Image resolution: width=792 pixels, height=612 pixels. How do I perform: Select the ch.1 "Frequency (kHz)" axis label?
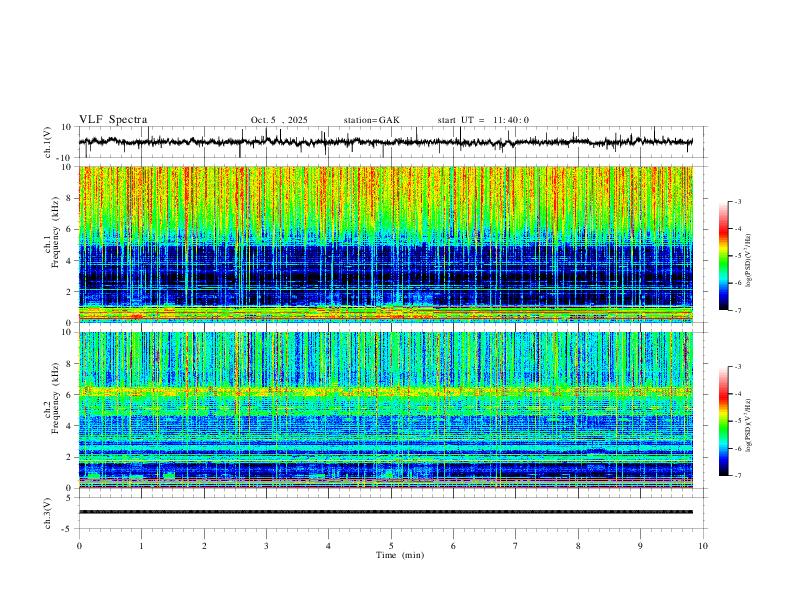55,232
